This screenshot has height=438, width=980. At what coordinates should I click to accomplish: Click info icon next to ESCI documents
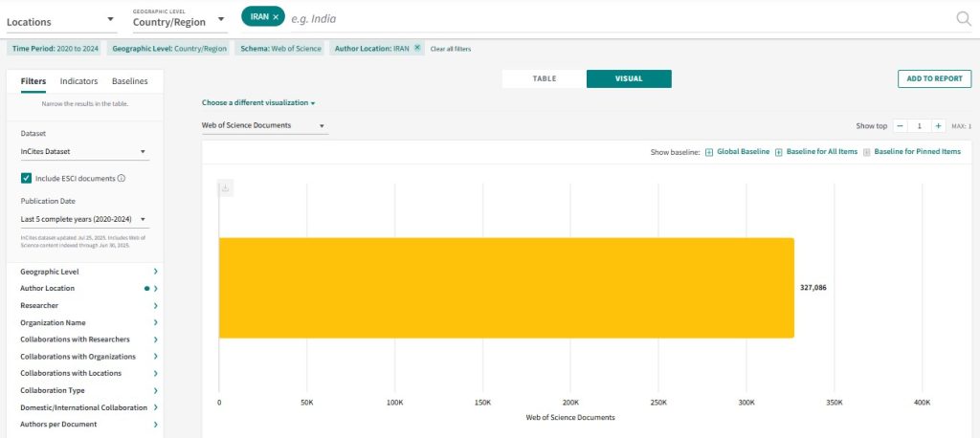pos(122,178)
